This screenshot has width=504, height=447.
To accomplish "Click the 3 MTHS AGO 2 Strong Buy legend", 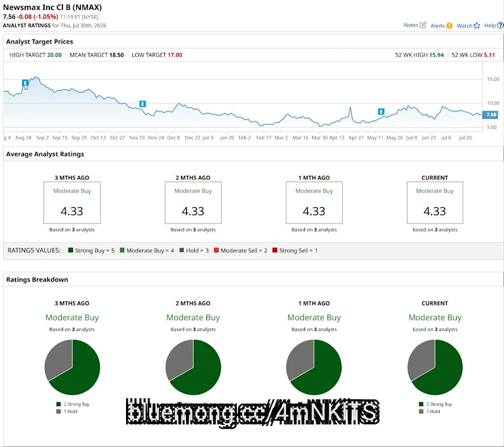I will (x=73, y=404).
